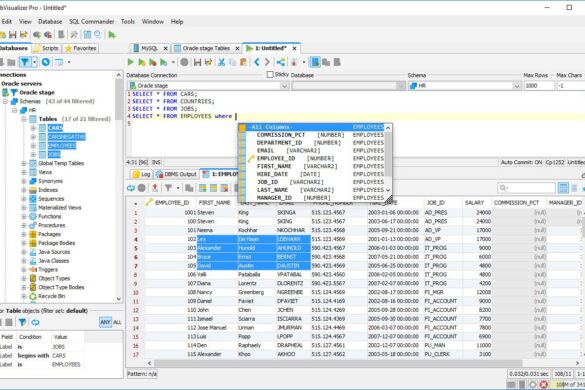Switch to the Scripts tab

click(46, 48)
